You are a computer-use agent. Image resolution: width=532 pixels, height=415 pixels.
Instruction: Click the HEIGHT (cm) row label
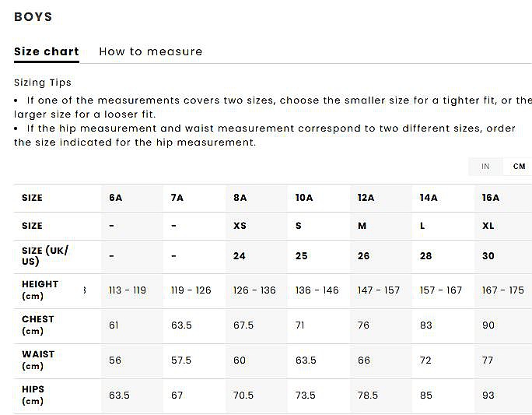[40, 290]
